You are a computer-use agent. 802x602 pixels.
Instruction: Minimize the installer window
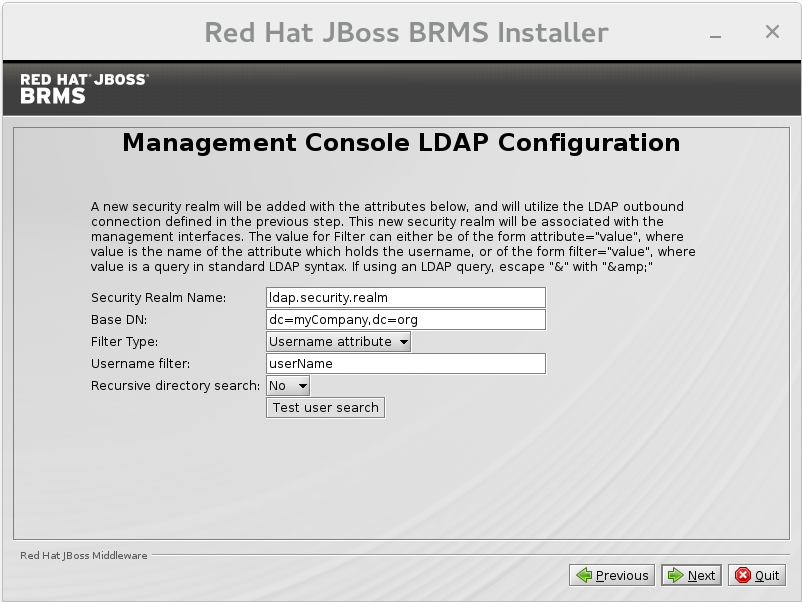(x=716, y=36)
